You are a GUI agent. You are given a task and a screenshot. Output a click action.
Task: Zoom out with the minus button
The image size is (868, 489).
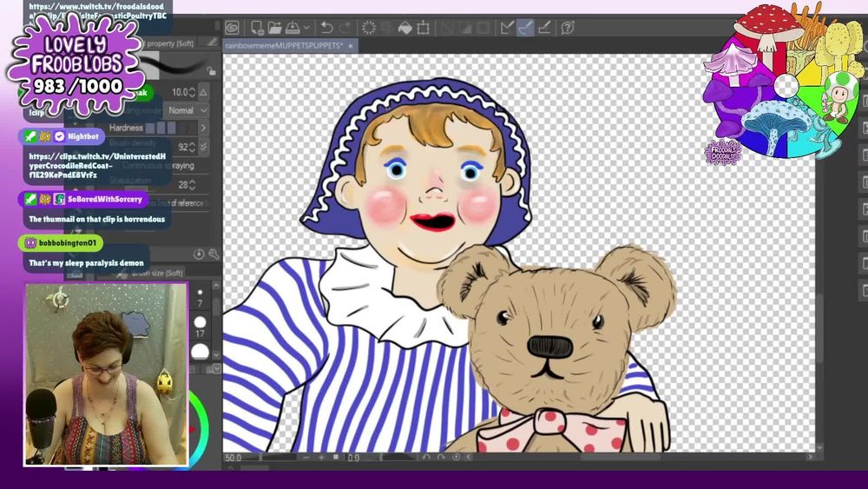click(306, 458)
